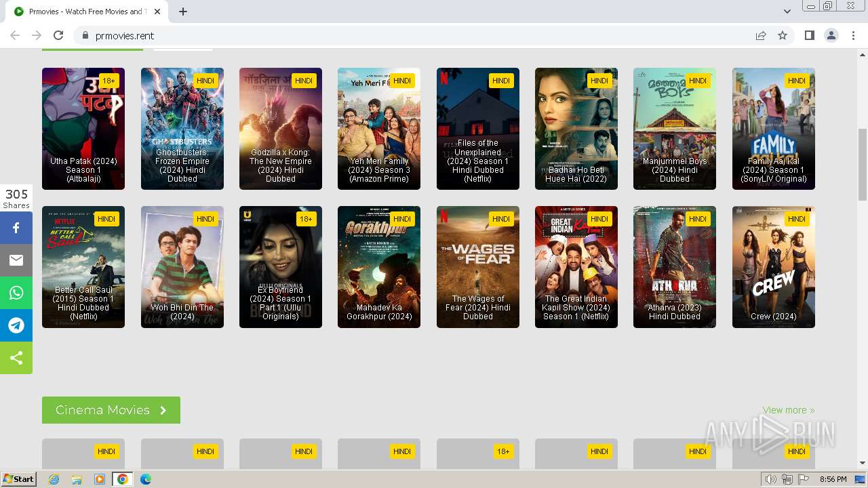The image size is (868, 488).
Task: Click the 305 Shares counter
Action: point(16,199)
